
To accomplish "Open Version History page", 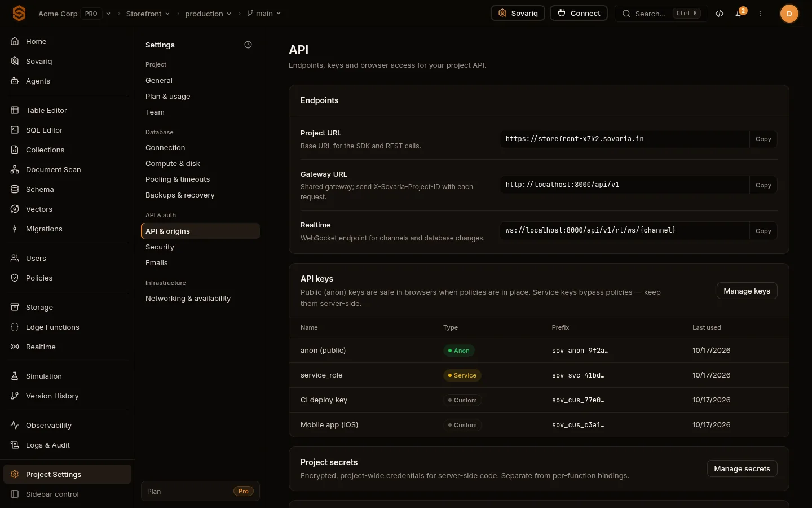I will [x=68, y=396].
